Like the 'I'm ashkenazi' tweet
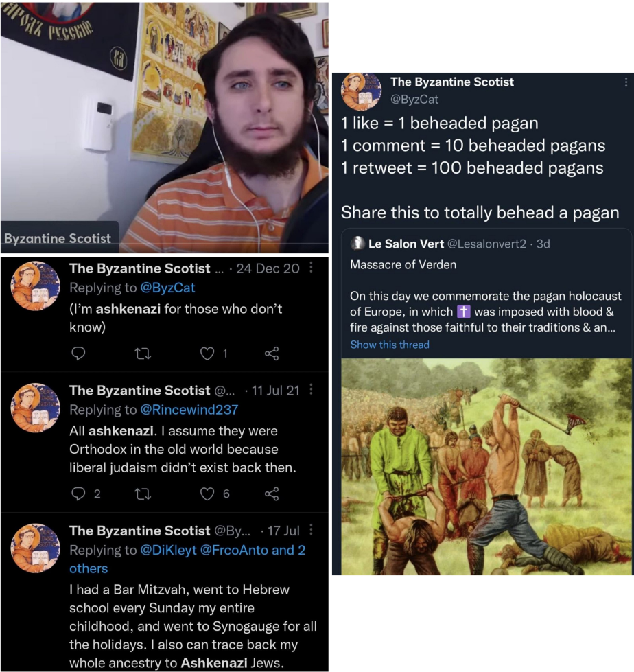 pyautogui.click(x=207, y=354)
